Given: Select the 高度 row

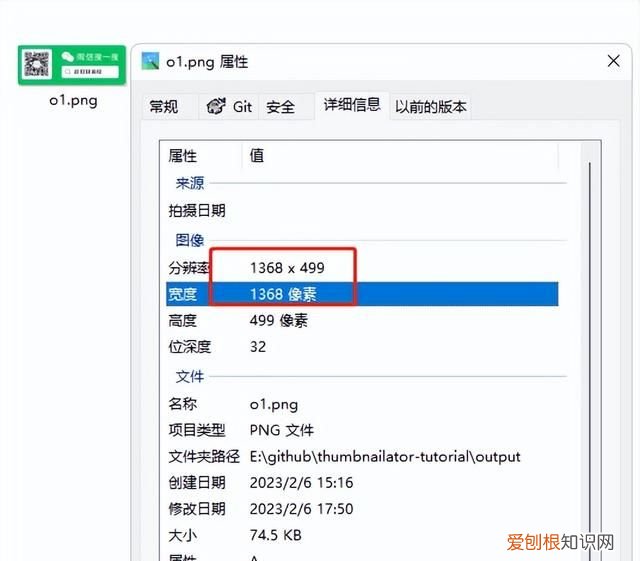Looking at the screenshot, I should [362, 321].
